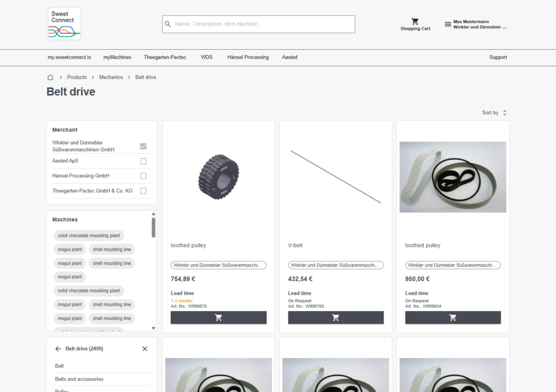Click the Machines panel scroll-down arrow

tap(154, 328)
